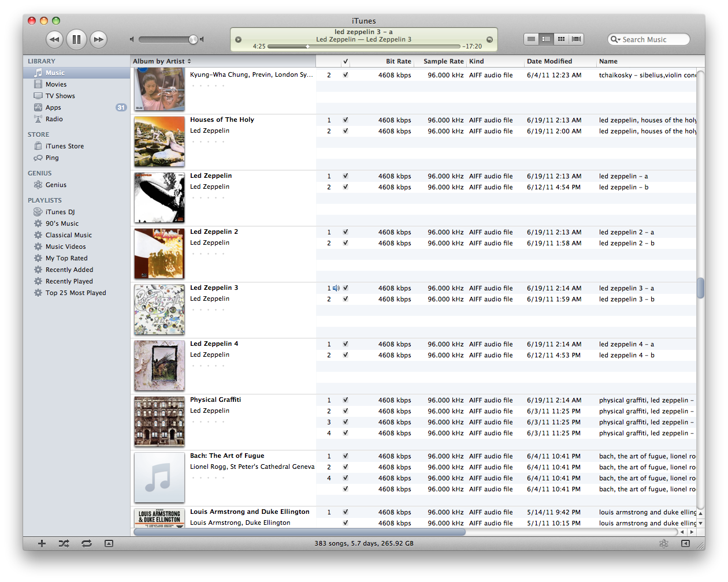728x582 pixels.
Task: Click the checkmark column header
Action: [x=346, y=61]
